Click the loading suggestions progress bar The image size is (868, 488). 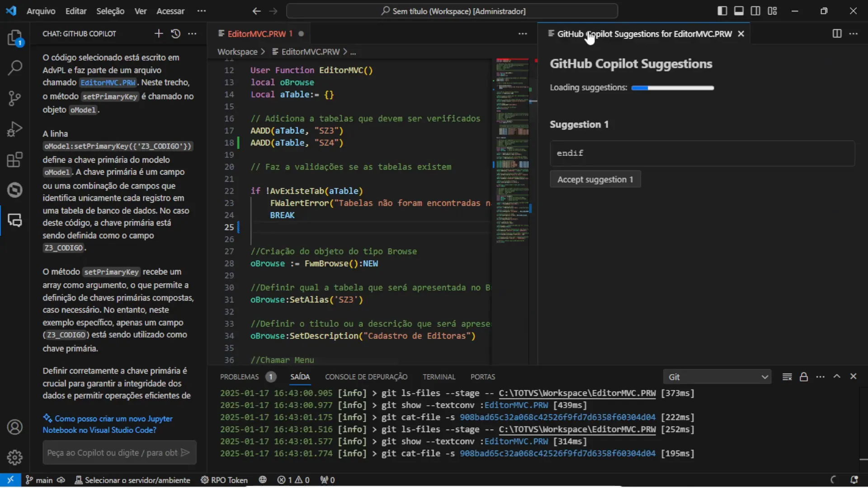coord(673,88)
